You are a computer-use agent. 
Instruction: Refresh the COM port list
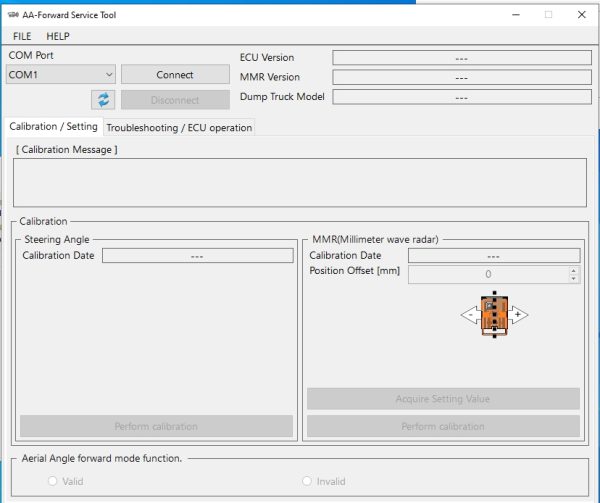(103, 100)
